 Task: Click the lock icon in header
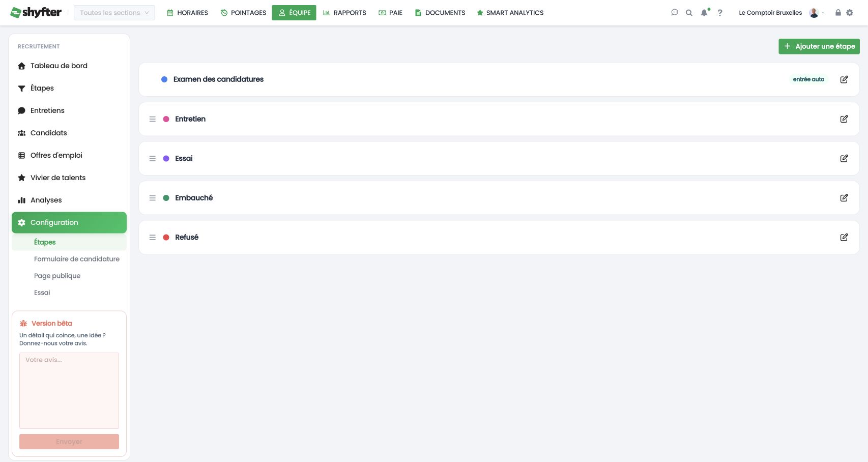[x=838, y=13]
